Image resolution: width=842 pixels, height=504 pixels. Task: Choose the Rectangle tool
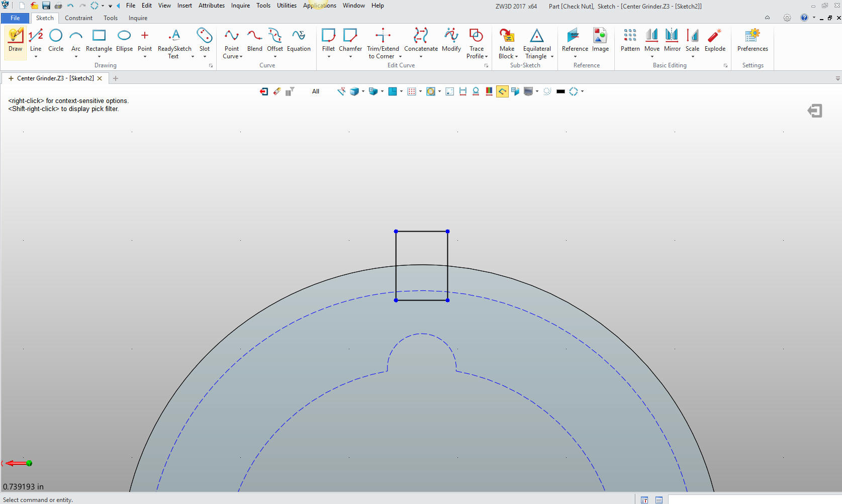(x=99, y=41)
